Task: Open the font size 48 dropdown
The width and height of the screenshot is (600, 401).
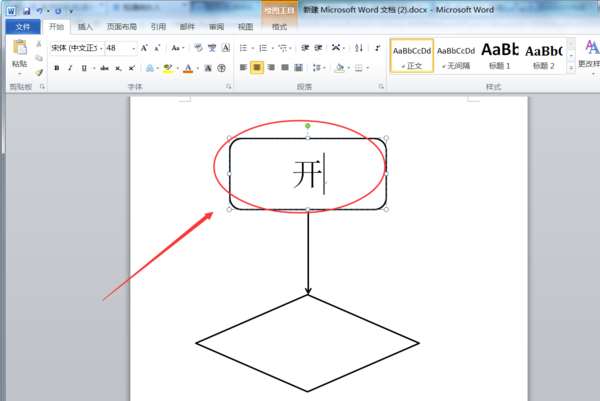Action: pos(121,48)
